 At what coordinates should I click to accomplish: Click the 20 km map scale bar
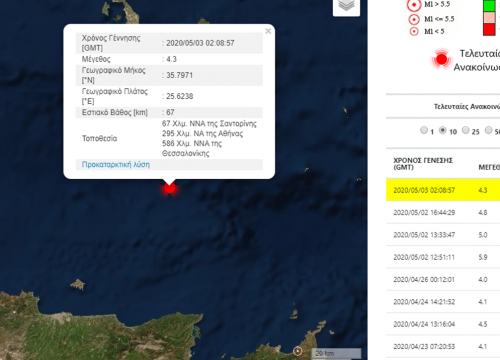[336, 353]
